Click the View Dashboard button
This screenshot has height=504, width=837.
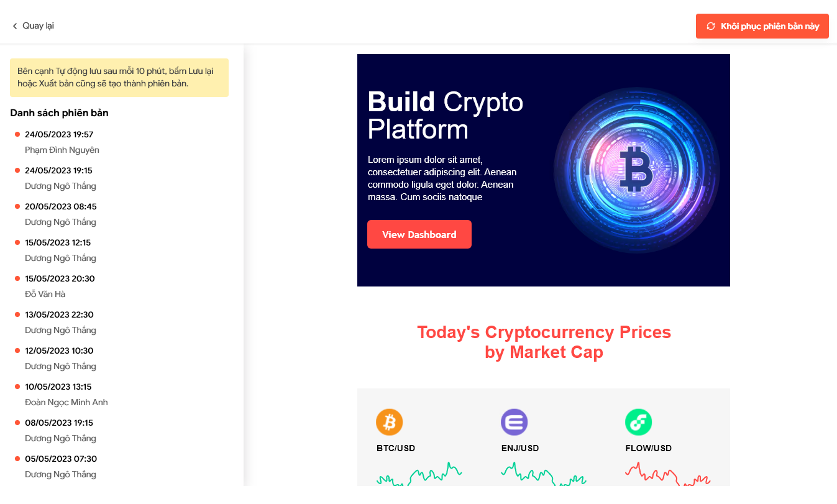tap(419, 234)
